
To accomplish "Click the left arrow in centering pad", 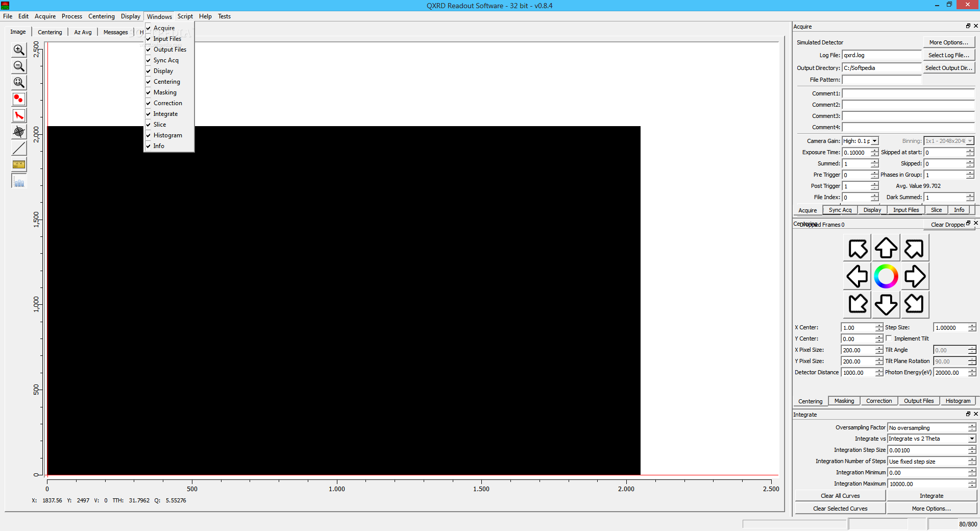I will [x=857, y=276].
